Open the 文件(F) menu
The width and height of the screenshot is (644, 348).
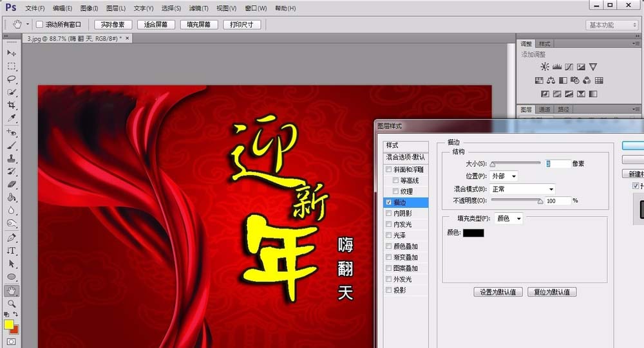(35, 8)
